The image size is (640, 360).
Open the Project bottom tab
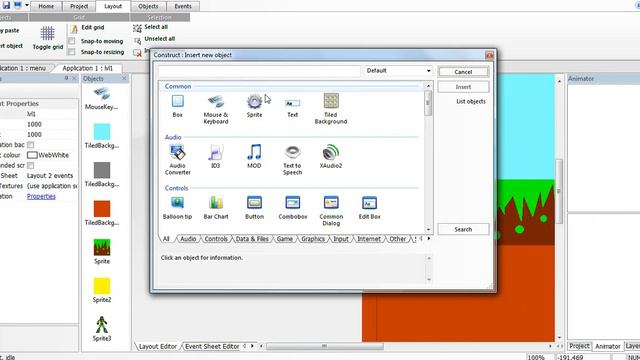(x=579, y=346)
